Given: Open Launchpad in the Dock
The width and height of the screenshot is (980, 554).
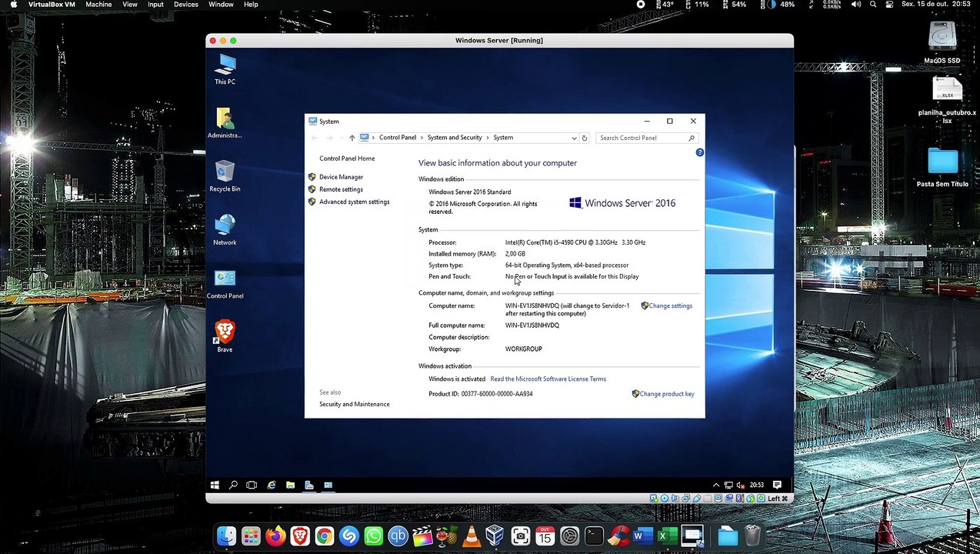Looking at the screenshot, I should tap(251, 536).
